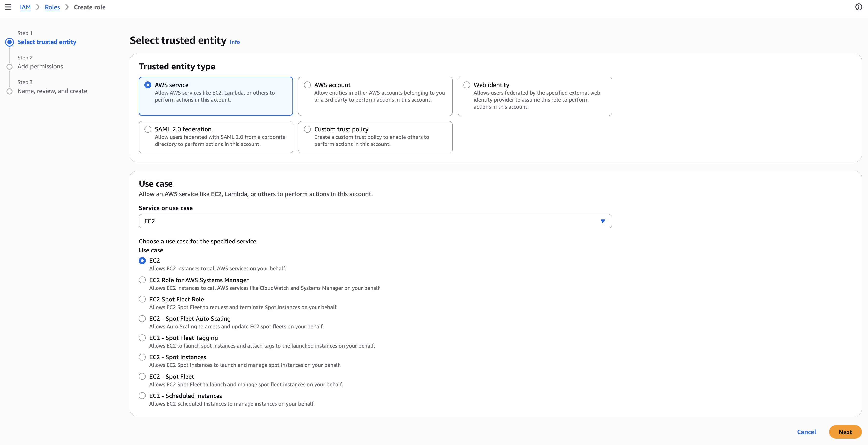Choose EC2 - Spot Fleet Auto Scaling

pos(142,319)
